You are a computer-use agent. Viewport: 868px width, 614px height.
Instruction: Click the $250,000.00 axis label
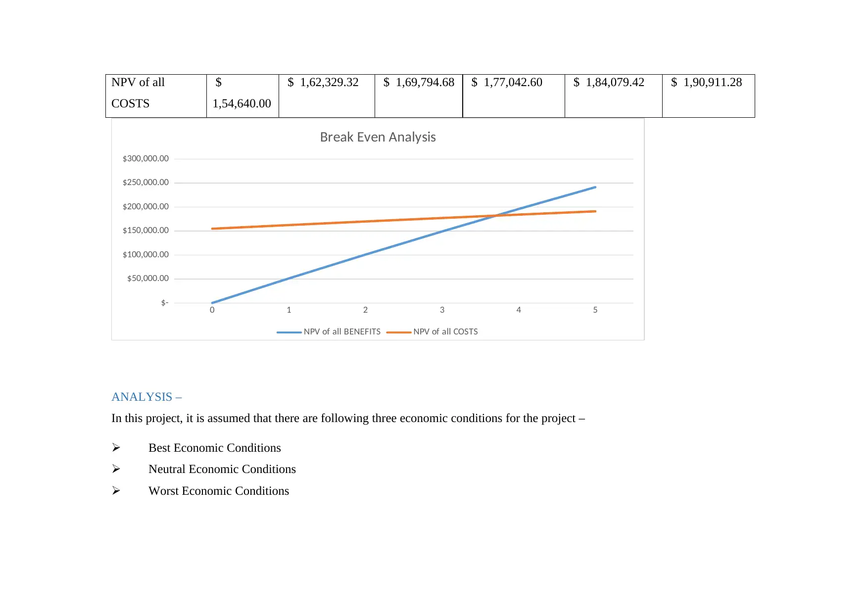point(145,183)
